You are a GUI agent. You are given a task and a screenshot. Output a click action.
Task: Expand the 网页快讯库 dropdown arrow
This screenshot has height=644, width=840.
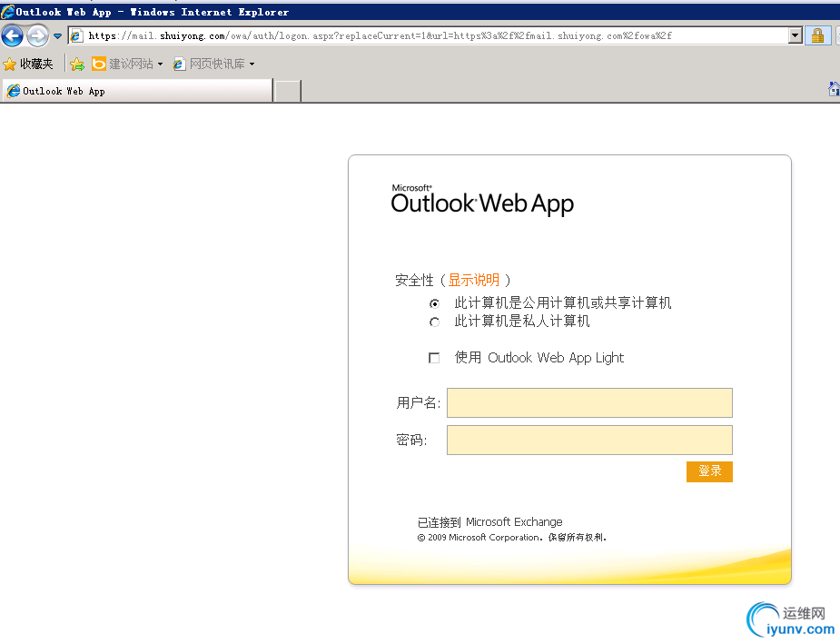pos(252,64)
